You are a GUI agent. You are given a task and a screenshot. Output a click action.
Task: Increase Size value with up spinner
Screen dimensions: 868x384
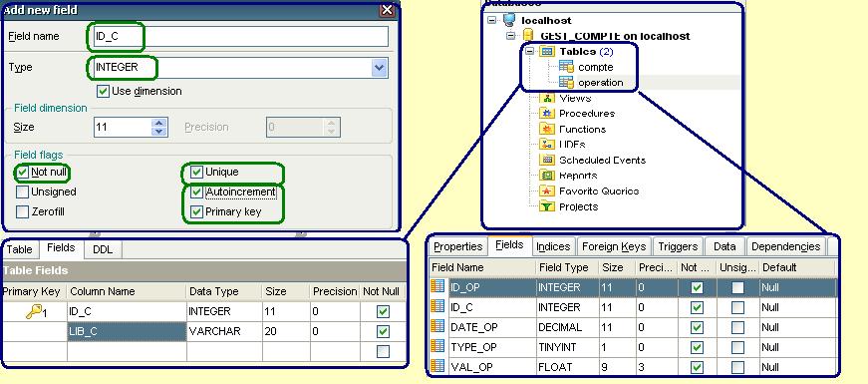click(159, 123)
